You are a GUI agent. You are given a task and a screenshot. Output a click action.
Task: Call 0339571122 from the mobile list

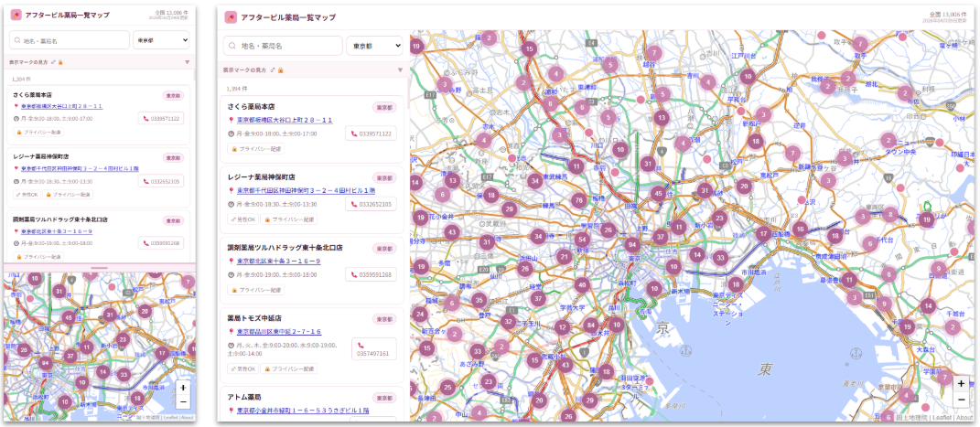[161, 118]
